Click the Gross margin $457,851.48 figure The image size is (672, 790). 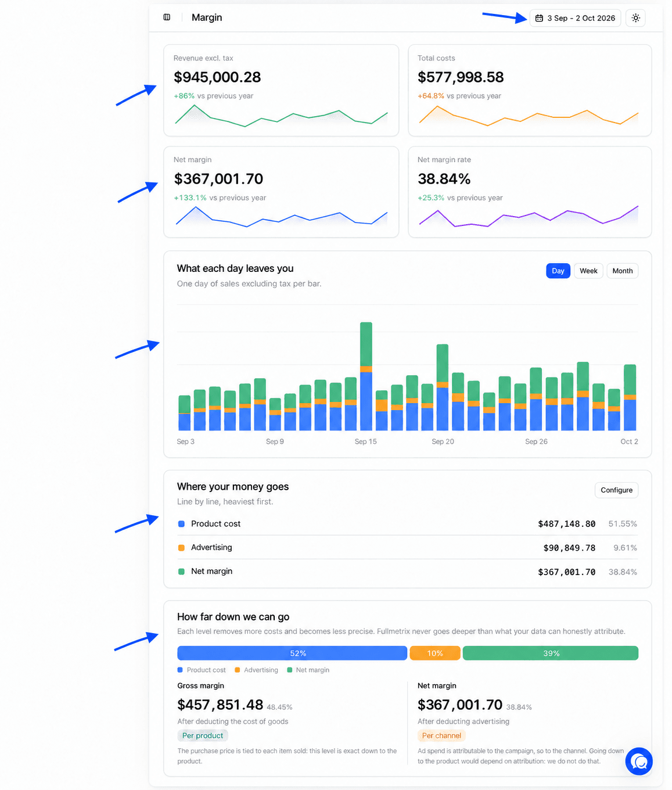pyautogui.click(x=220, y=705)
